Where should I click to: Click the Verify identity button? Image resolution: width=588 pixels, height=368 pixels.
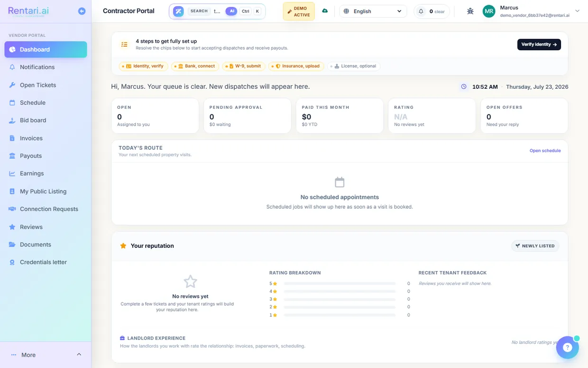click(x=539, y=44)
